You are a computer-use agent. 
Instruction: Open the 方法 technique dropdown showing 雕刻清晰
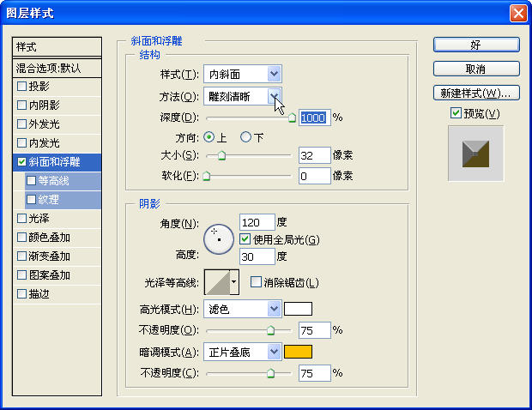(x=243, y=96)
